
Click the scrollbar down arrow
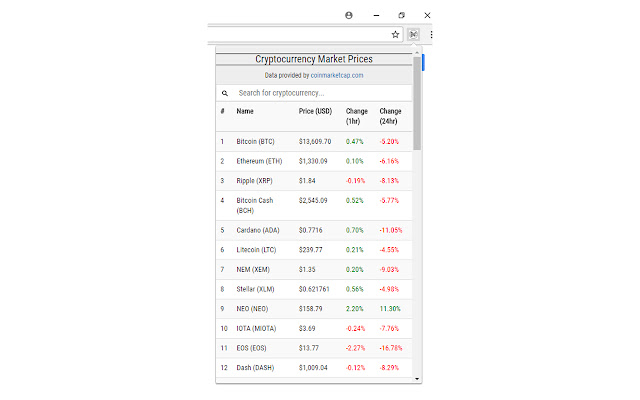click(x=417, y=379)
